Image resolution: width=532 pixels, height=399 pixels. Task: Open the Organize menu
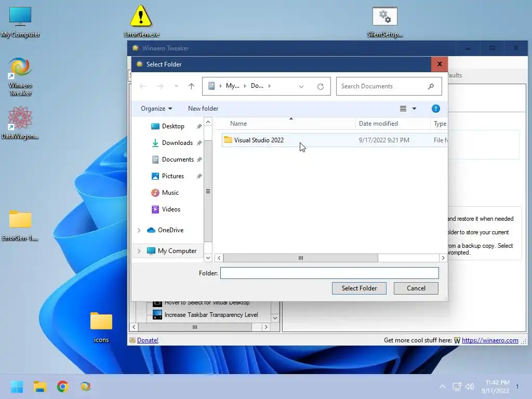(156, 109)
